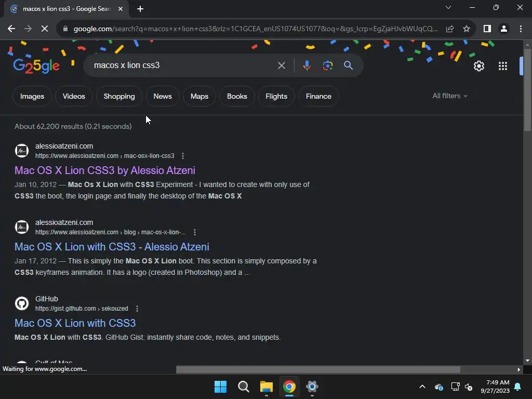Search by image with Lens icon

(327, 65)
